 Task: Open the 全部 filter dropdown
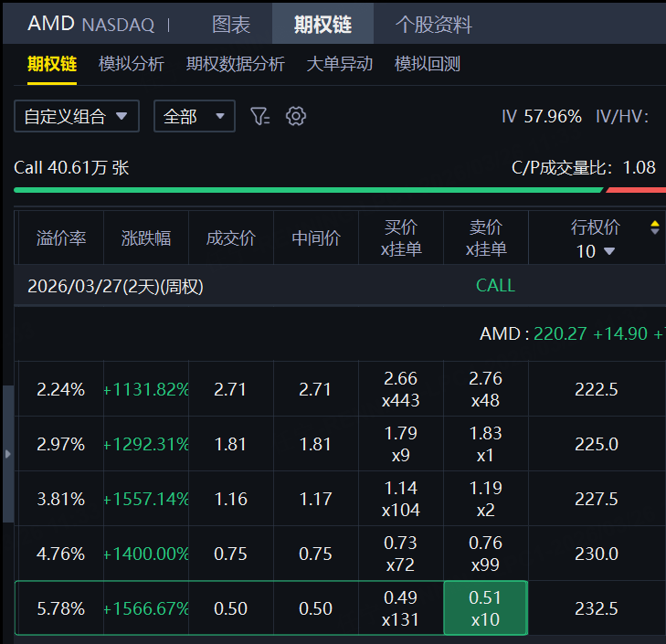pyautogui.click(x=194, y=116)
